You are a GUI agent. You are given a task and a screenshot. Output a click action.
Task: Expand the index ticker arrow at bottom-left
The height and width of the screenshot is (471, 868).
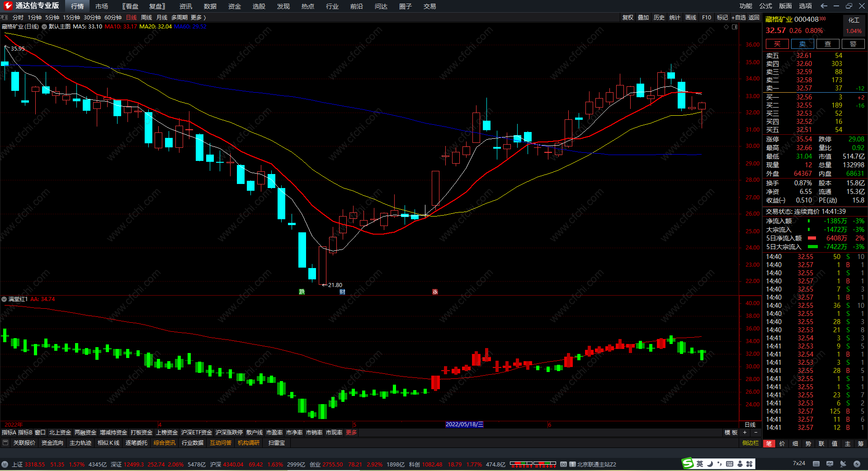[5, 464]
